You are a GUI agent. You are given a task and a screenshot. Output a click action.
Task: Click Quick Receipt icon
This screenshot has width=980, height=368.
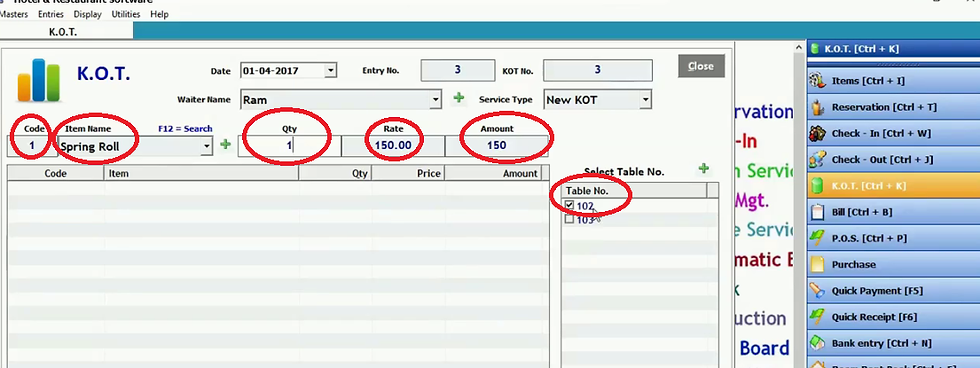coord(817,317)
